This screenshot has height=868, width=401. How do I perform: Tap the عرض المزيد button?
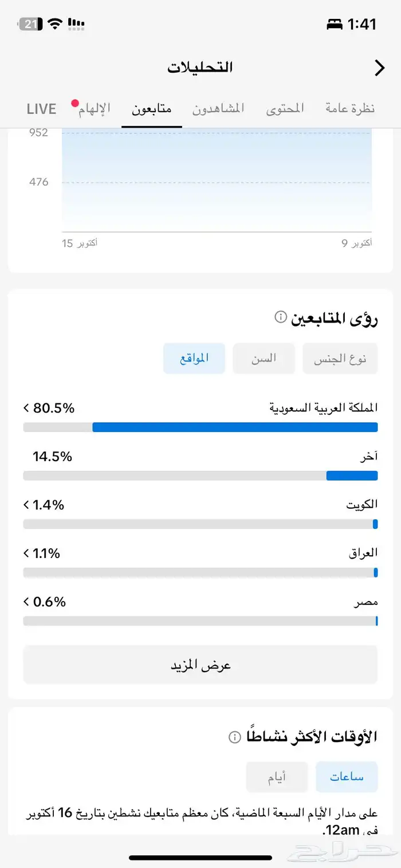(x=200, y=665)
